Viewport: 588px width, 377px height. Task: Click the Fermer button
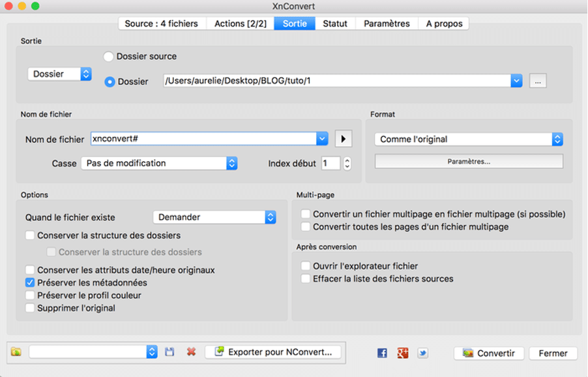click(553, 353)
